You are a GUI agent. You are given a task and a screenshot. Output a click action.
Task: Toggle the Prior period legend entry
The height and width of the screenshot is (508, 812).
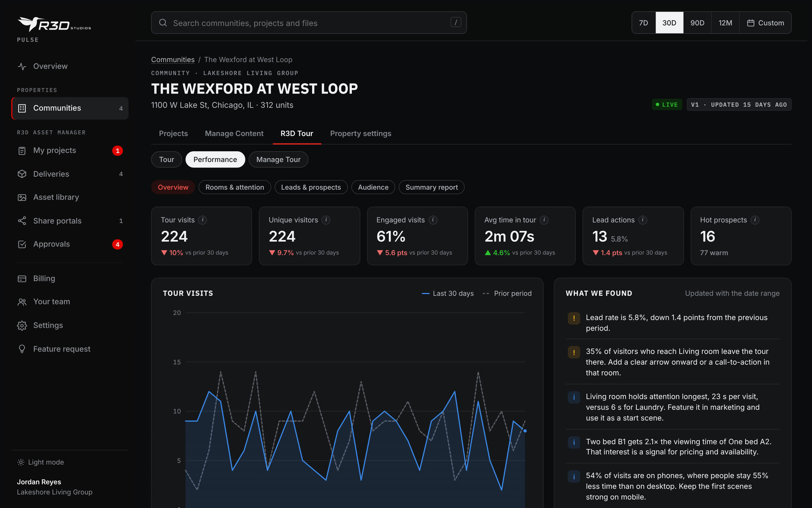click(507, 294)
